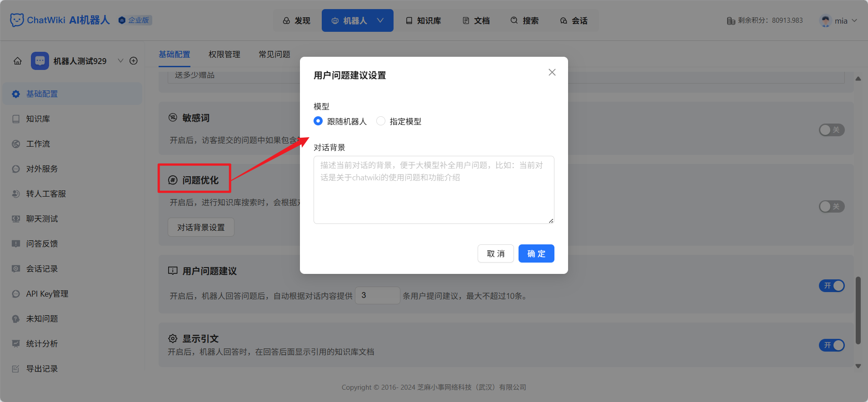Open the 文档 top navigation item
This screenshot has height=402, width=868.
point(476,20)
